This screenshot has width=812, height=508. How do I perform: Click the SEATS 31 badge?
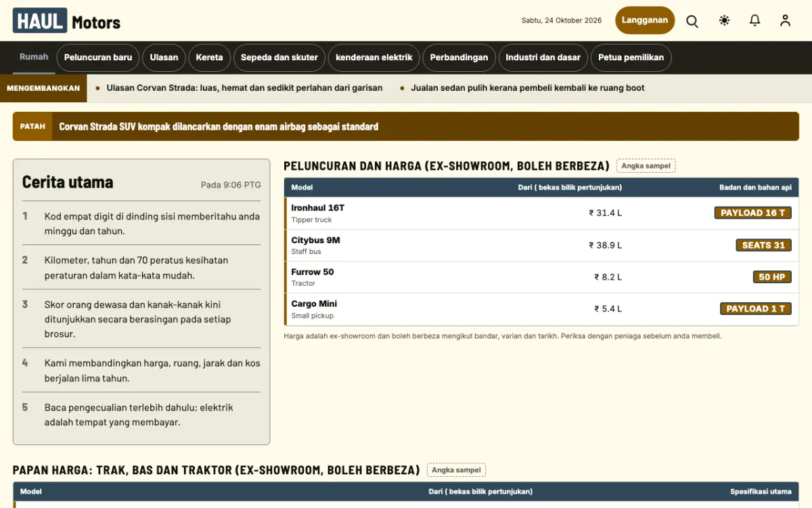point(763,245)
